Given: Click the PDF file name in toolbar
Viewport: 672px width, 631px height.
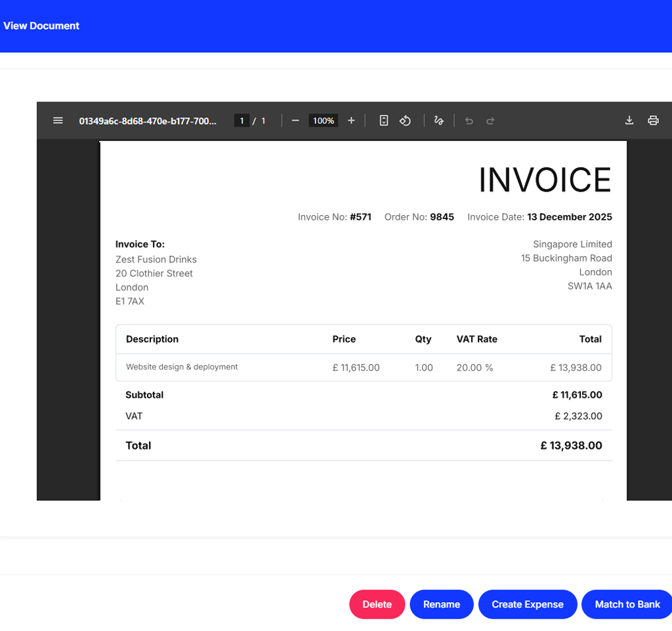Looking at the screenshot, I should click(148, 121).
